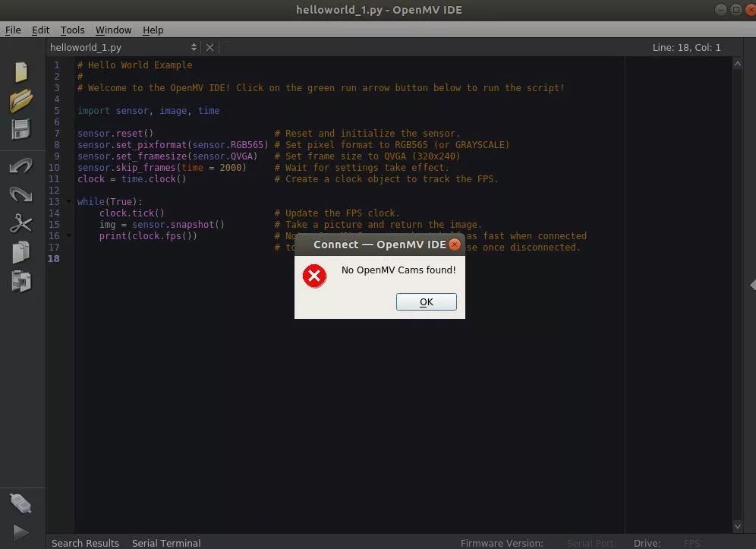
Task: Click the 'No OpenMV Cams found!' message
Action: [x=398, y=270]
